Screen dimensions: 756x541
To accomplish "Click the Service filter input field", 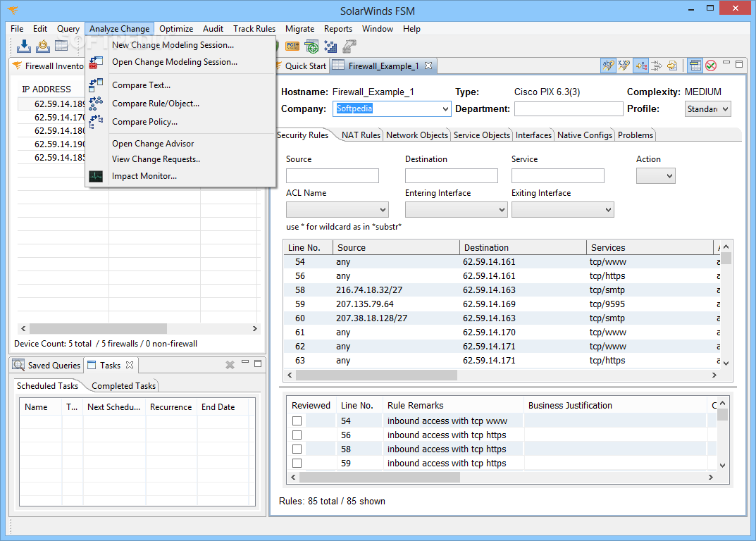I will click(x=558, y=176).
